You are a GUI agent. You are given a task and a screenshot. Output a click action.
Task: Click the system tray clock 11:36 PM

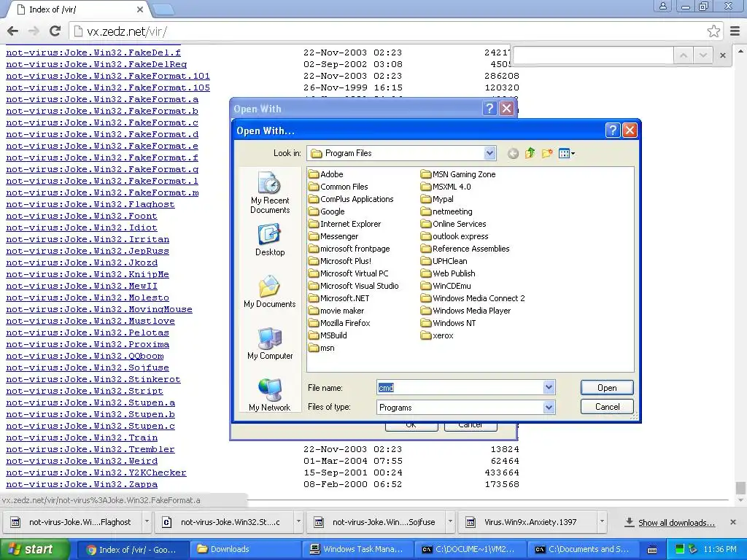point(720,550)
